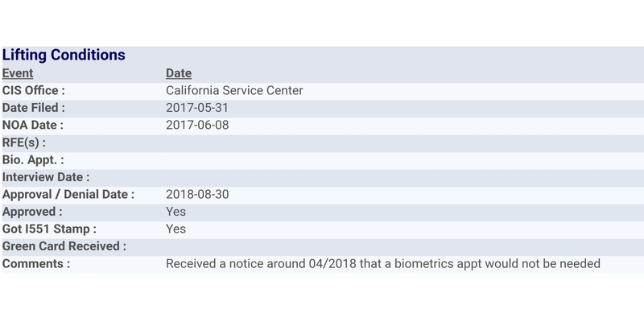The height and width of the screenshot is (322, 644).
Task: Click the Green Card Received label
Action: (x=64, y=246)
